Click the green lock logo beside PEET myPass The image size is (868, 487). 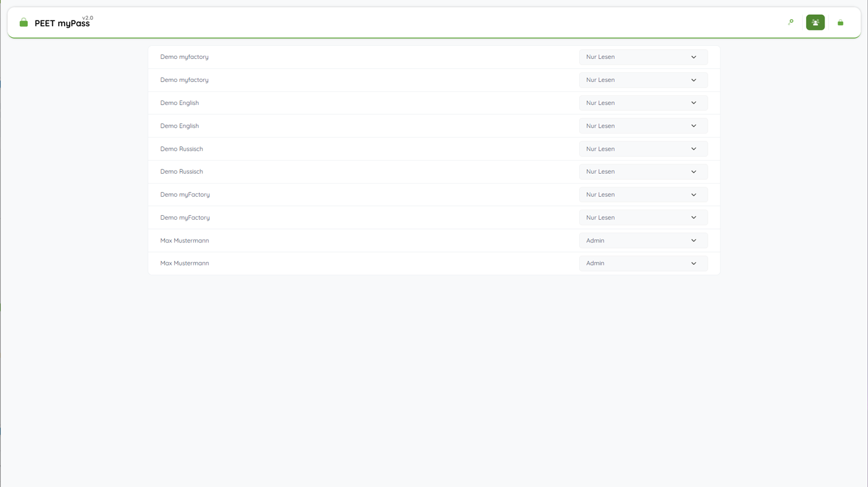coord(24,23)
